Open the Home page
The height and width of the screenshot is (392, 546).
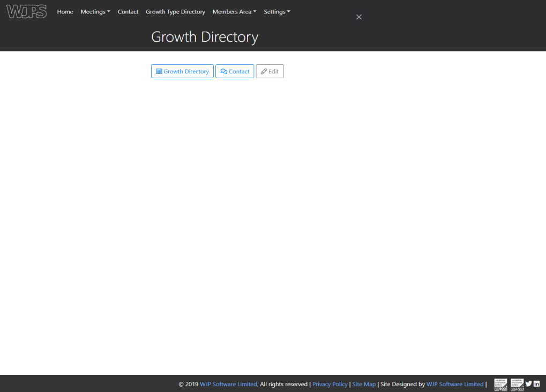[x=65, y=12]
